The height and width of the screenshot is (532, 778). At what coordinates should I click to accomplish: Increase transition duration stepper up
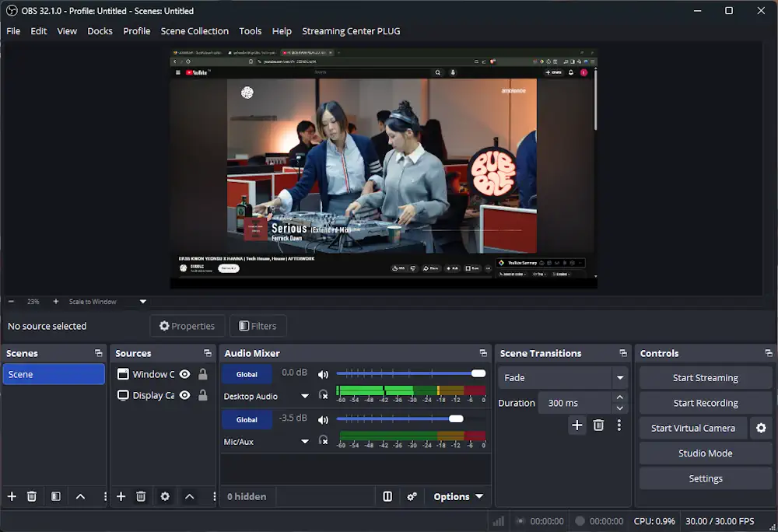point(620,397)
